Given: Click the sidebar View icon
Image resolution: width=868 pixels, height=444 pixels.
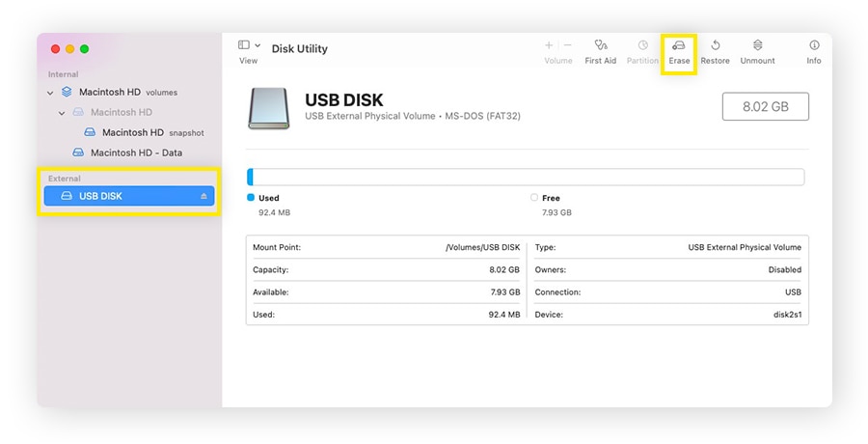Looking at the screenshot, I should coord(244,45).
